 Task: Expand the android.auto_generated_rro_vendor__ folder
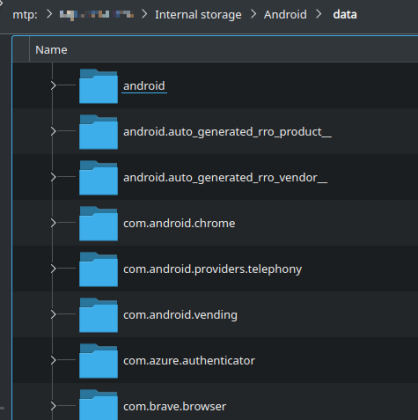(x=53, y=177)
